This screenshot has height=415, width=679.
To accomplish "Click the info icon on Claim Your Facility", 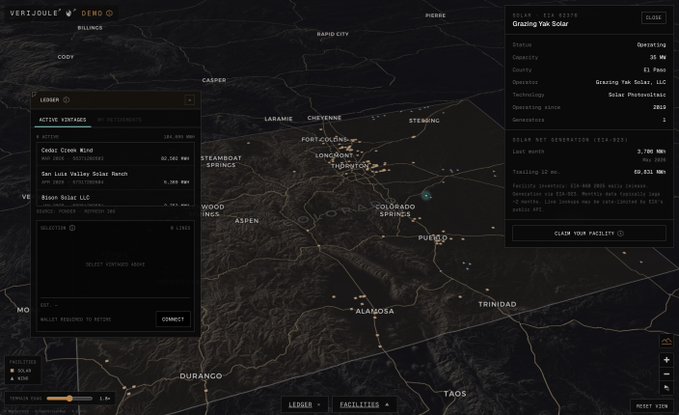I will tap(621, 233).
